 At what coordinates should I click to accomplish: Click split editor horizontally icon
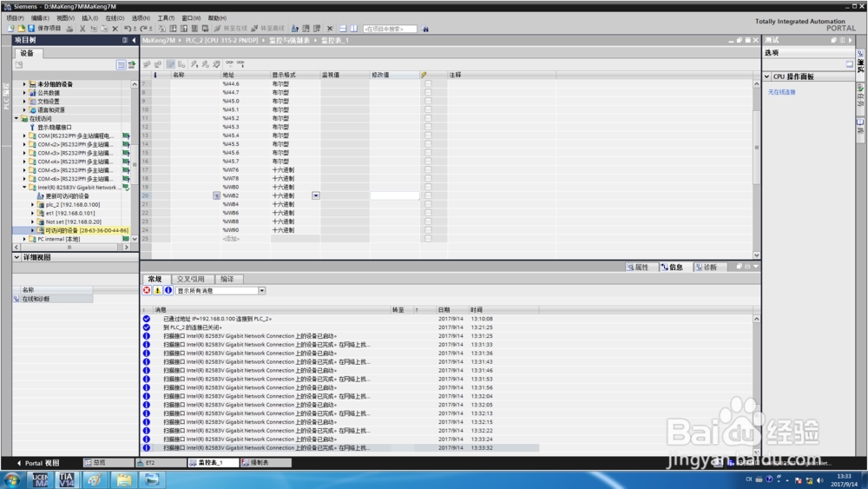tap(343, 29)
